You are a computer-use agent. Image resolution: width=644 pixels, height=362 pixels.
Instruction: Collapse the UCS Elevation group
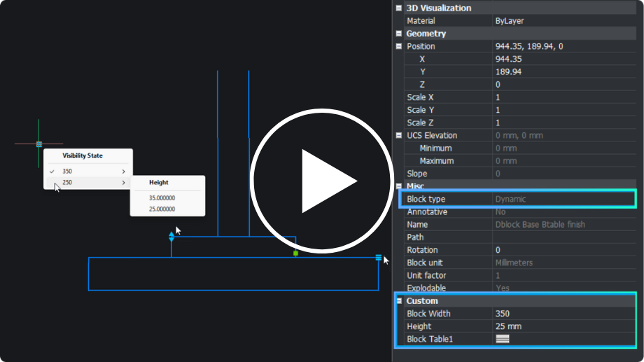pos(399,135)
